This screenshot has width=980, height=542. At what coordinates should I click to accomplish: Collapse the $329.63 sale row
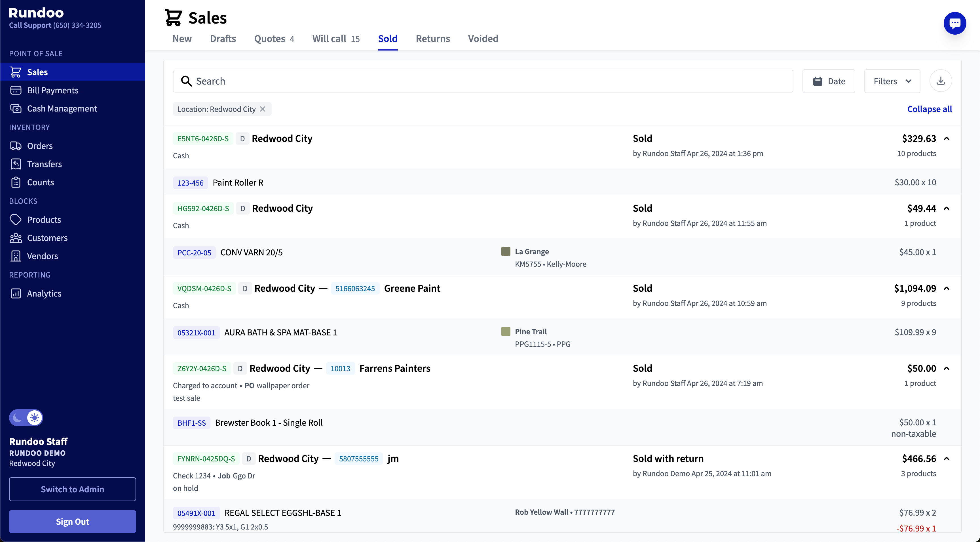(947, 138)
